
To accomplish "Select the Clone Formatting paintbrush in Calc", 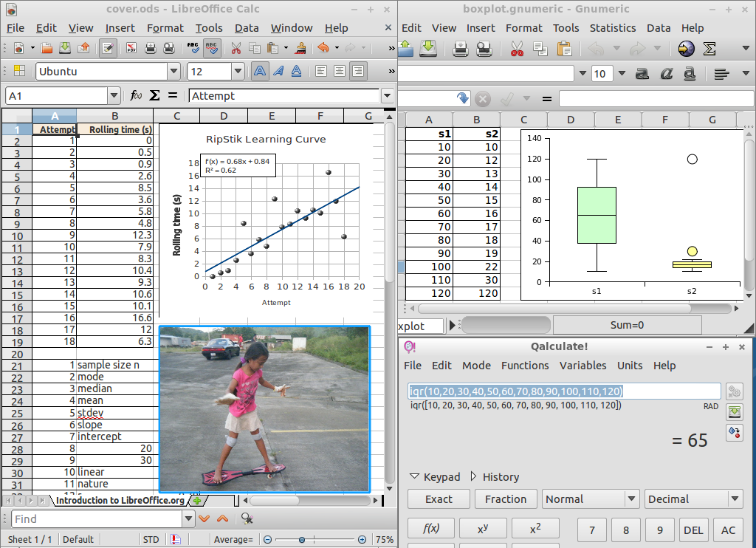I will (301, 48).
